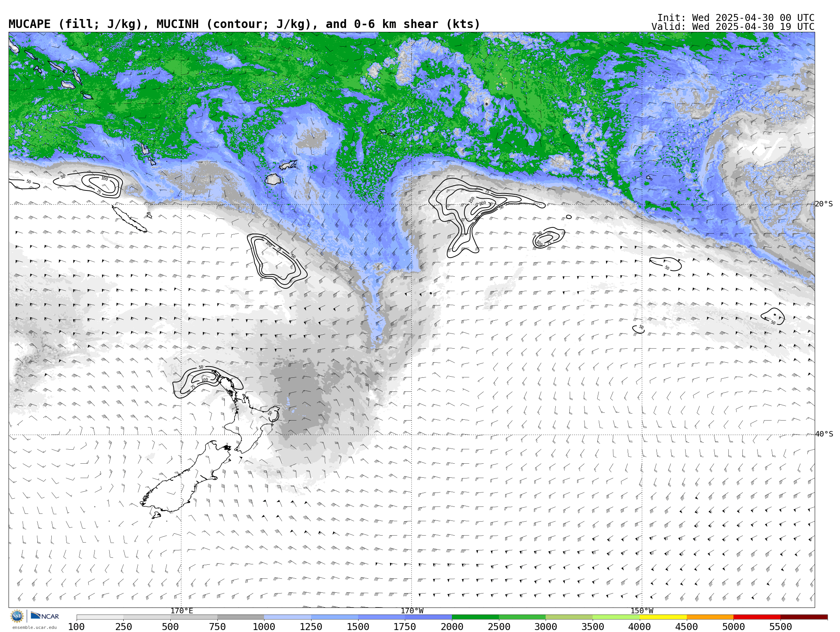Click the colorbar tick label 5500

tap(780, 627)
